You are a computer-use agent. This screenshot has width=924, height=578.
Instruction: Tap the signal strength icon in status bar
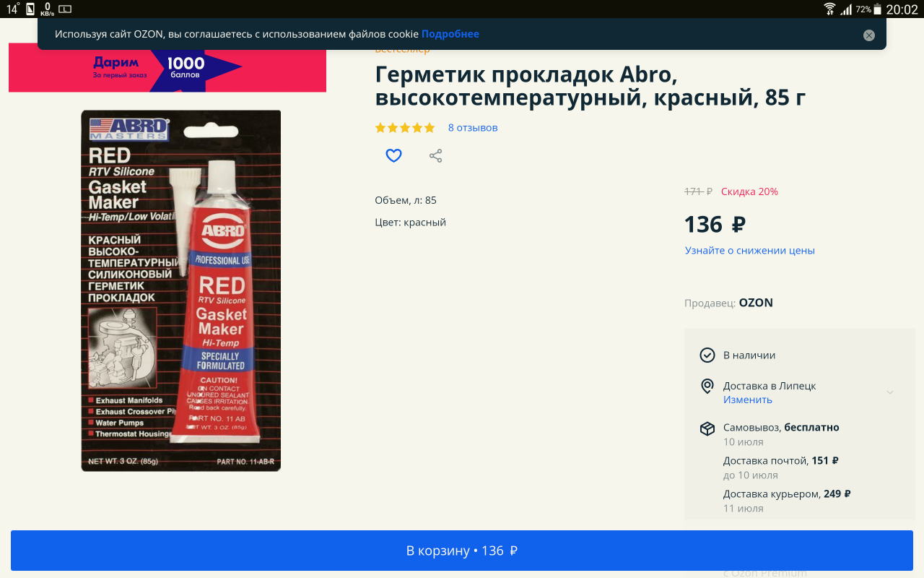[x=845, y=9]
